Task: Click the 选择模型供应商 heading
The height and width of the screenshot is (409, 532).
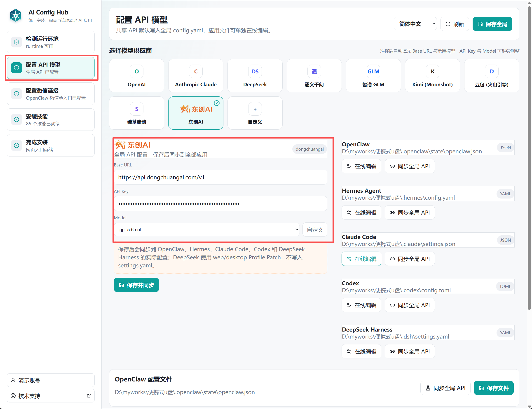Action: point(130,50)
